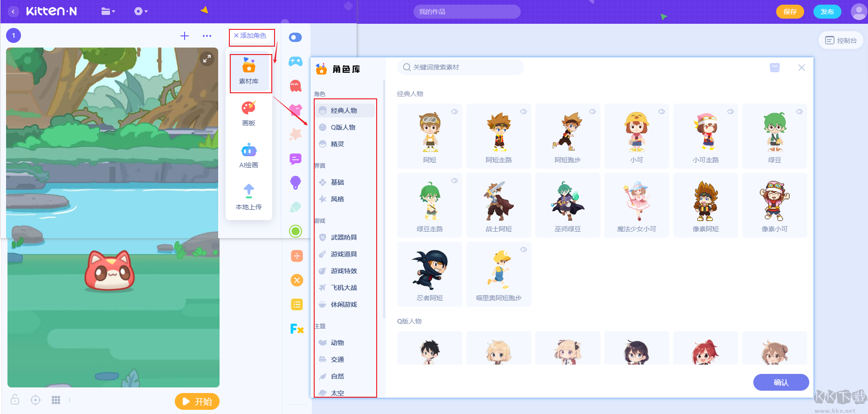Select the 自然 theme category
Viewport: 868px width, 414px height.
[345, 376]
